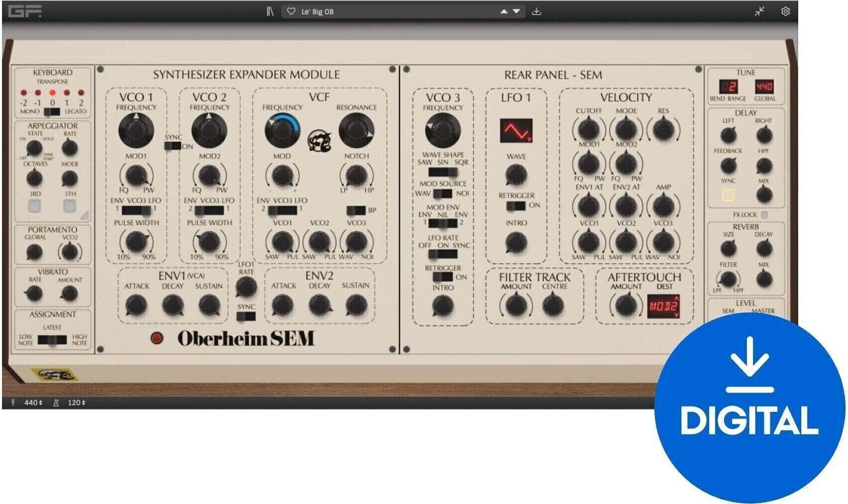Screen dimensions: 848x504
Task: Click the arpeggiator panel corner expander
Action: (x=84, y=215)
